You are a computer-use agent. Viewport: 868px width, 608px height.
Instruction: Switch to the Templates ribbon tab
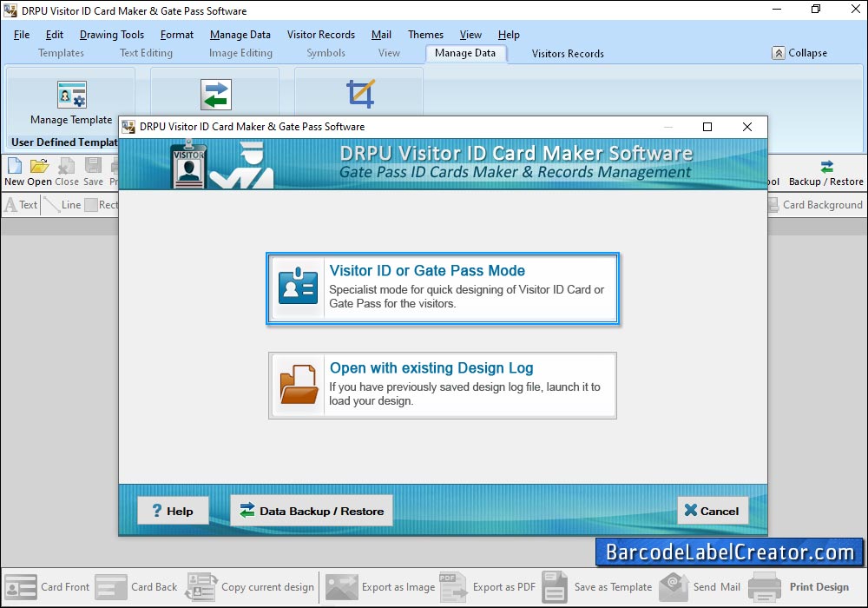(61, 53)
